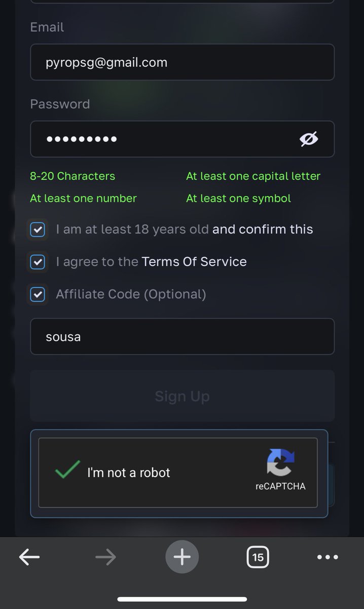Tap the browser forward arrow
Image resolution: width=364 pixels, height=609 pixels.
point(105,557)
